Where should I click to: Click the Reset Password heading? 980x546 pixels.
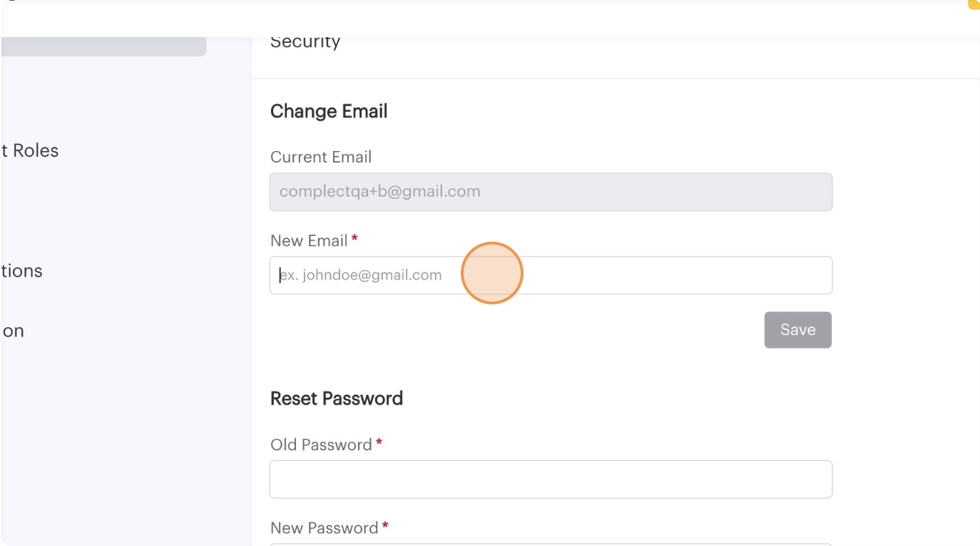click(336, 398)
